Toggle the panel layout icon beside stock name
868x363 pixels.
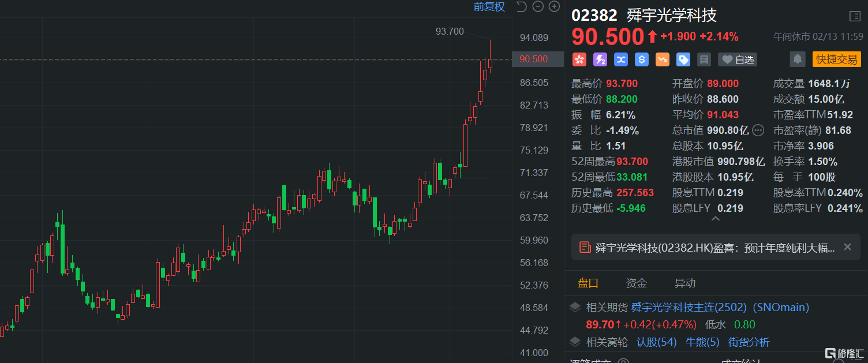(855, 16)
